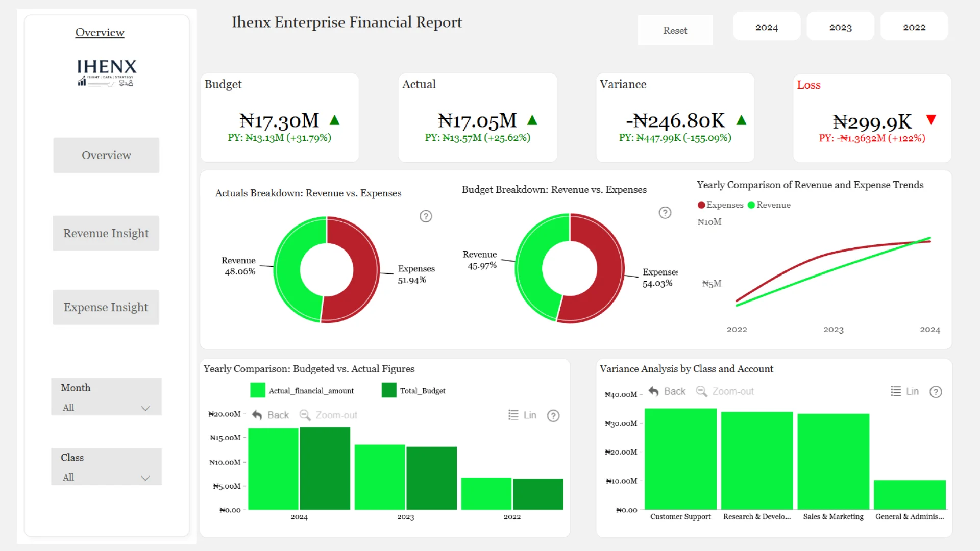Click Back arrow in Budgeted vs. Actual chart

(x=257, y=415)
